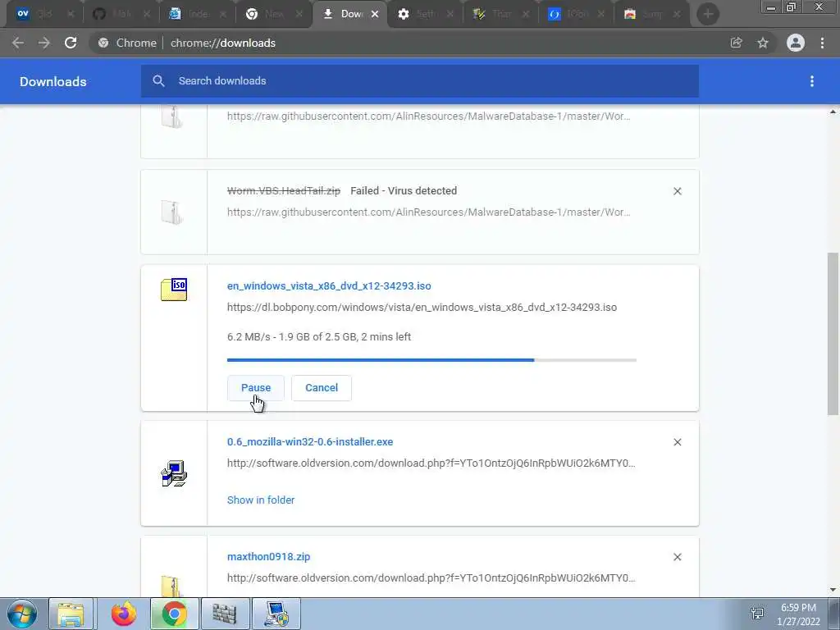This screenshot has height=630, width=840.
Task: Click the maxthon zip folder icon
Action: 172,585
